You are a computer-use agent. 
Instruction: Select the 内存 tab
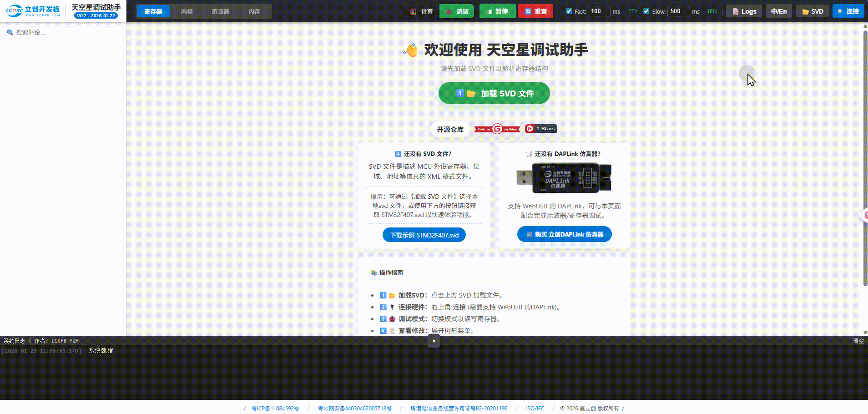[254, 11]
